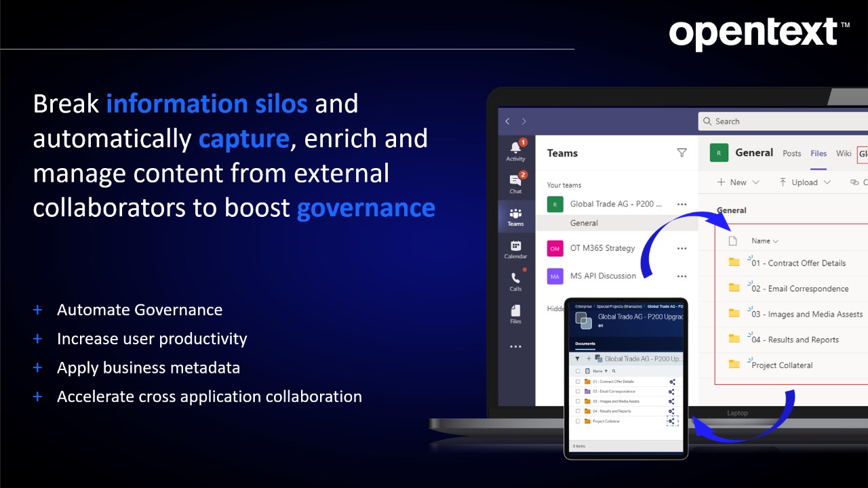Click the Global Trade AG team avatar
Screen dimensions: 868x488
point(555,204)
